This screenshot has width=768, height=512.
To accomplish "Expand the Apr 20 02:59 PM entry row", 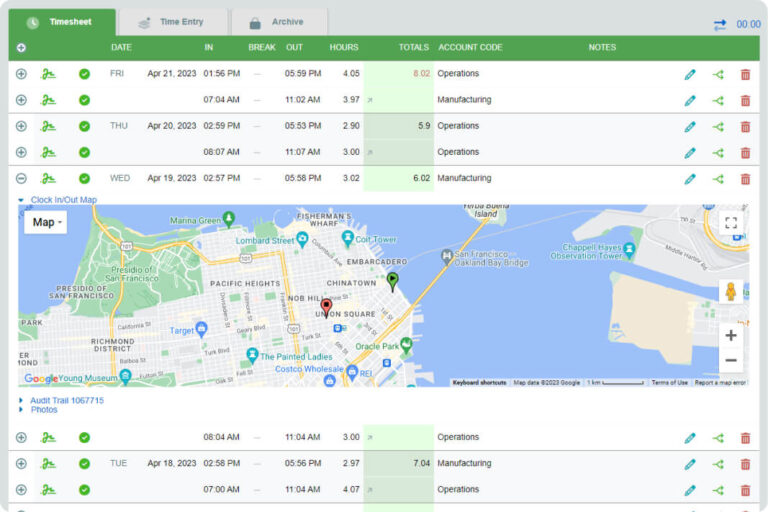I will [x=21, y=126].
